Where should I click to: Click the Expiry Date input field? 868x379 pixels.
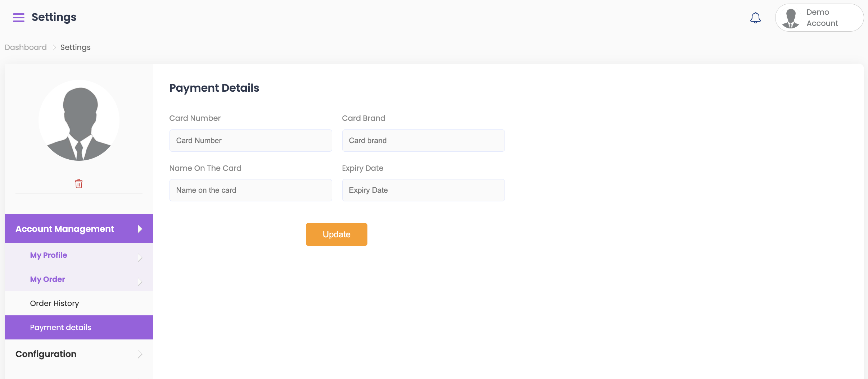pyautogui.click(x=423, y=190)
